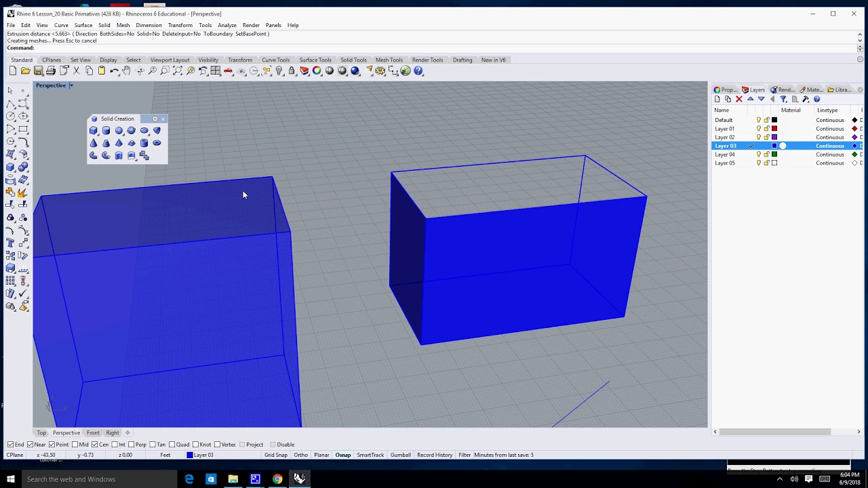The image size is (868, 488).
Task: Change Layer 04 green color swatch
Action: [774, 155]
